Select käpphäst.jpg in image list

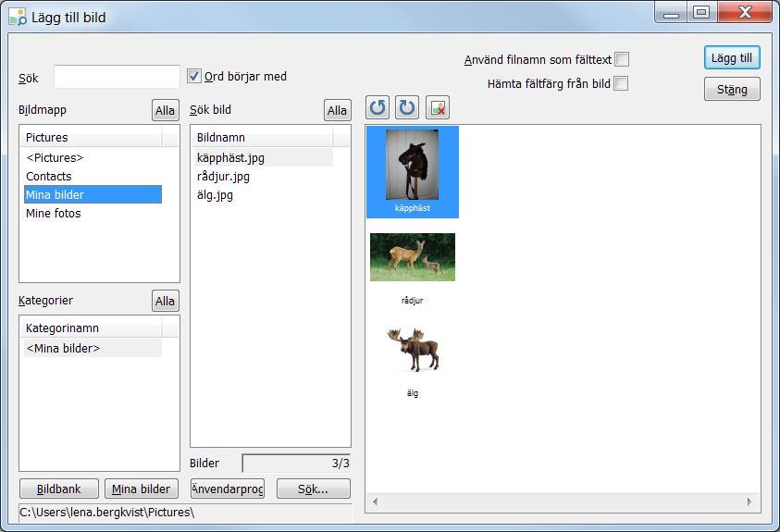(262, 157)
